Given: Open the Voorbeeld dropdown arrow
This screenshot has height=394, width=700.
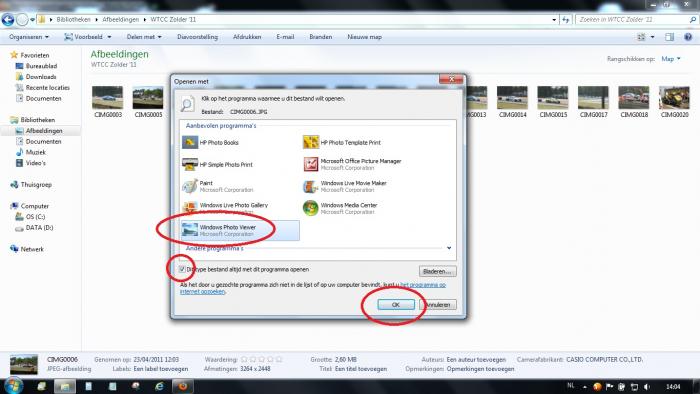Looking at the screenshot, I should pos(109,37).
